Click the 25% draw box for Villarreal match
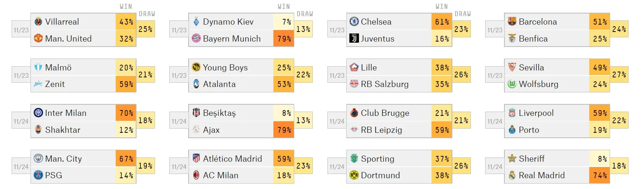 pyautogui.click(x=145, y=29)
